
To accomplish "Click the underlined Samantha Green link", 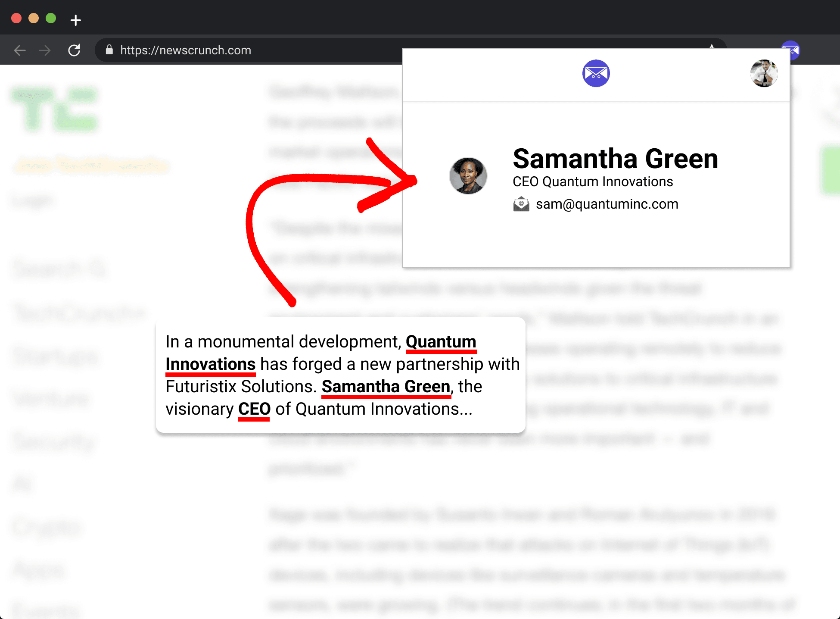I will [x=386, y=387].
